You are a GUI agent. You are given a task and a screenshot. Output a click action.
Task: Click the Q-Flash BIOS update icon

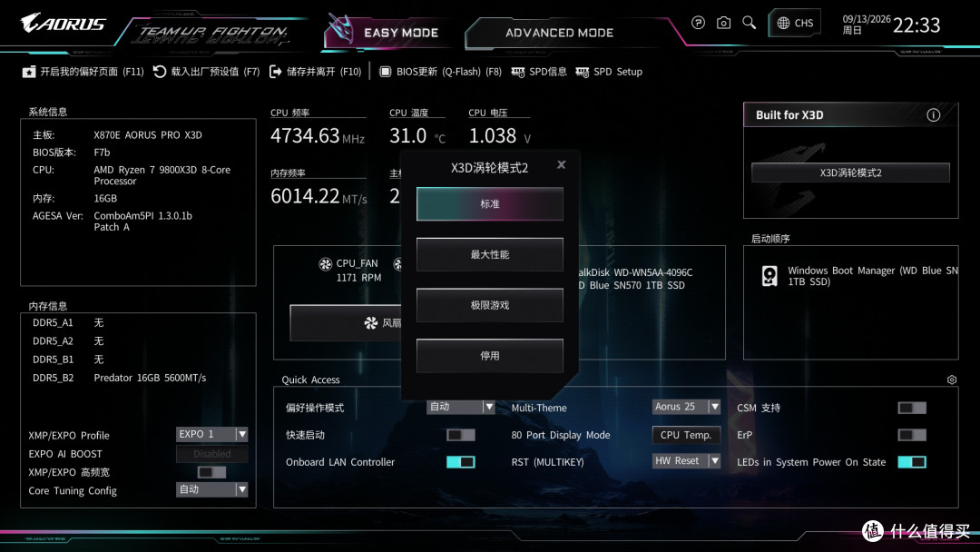pos(385,72)
